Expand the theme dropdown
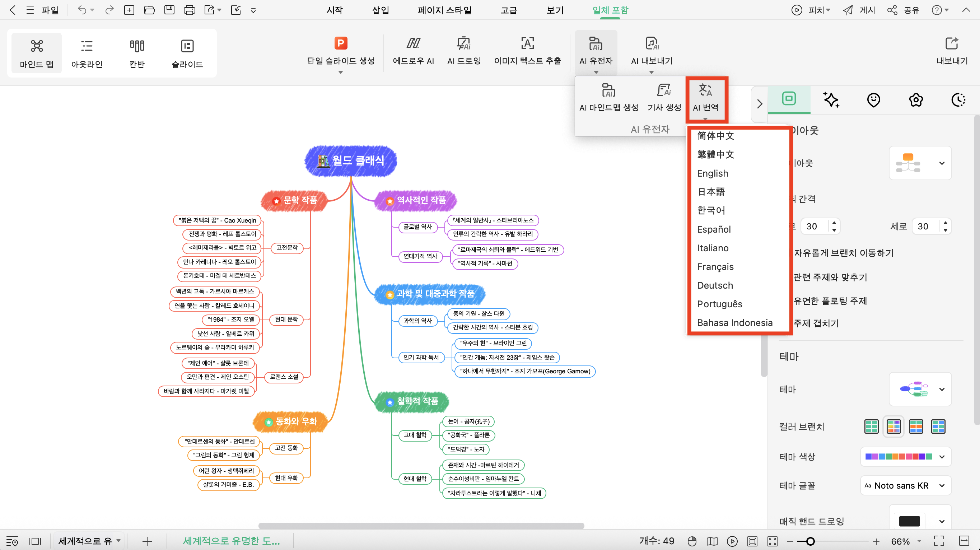 coord(920,389)
